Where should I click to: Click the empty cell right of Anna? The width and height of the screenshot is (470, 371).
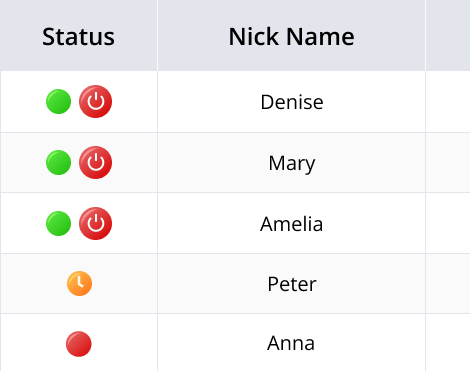pos(448,343)
